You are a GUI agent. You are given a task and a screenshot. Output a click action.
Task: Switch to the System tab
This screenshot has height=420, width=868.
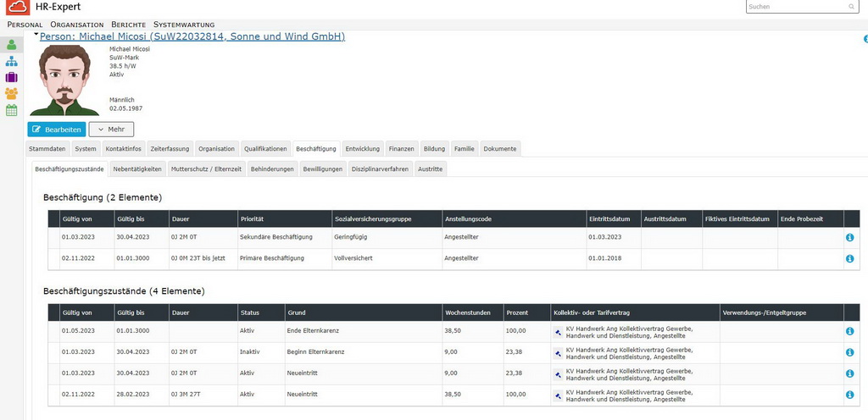86,149
